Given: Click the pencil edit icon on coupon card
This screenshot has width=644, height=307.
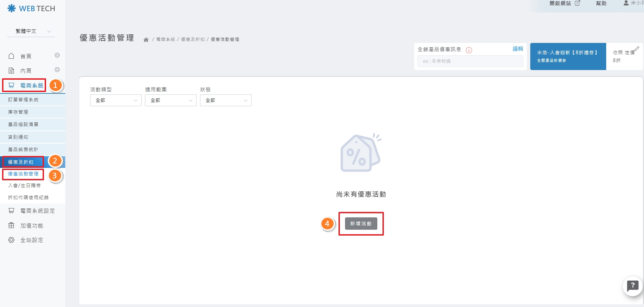Looking at the screenshot, I should tap(636, 49).
